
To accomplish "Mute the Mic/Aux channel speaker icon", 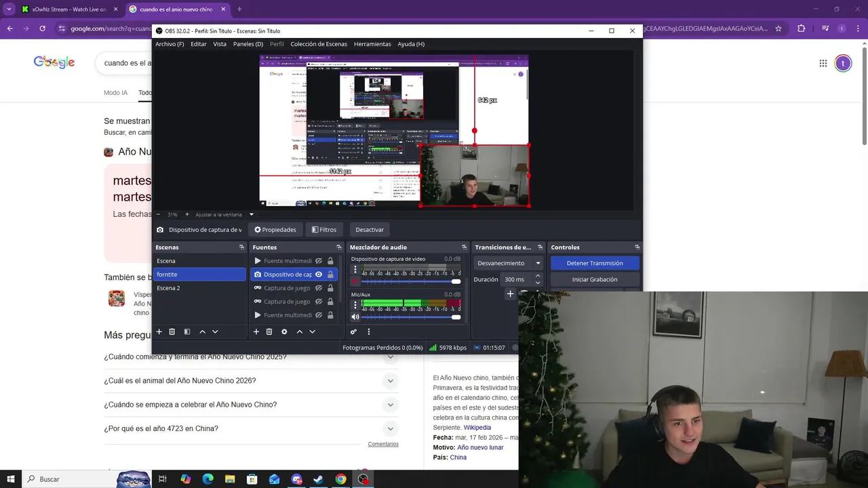I will [x=355, y=317].
